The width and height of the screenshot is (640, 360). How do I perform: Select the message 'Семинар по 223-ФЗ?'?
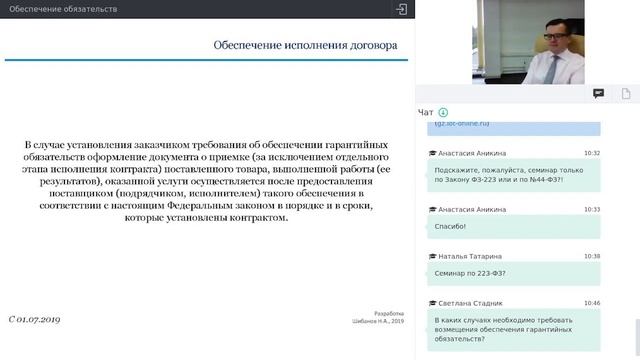[513, 273]
